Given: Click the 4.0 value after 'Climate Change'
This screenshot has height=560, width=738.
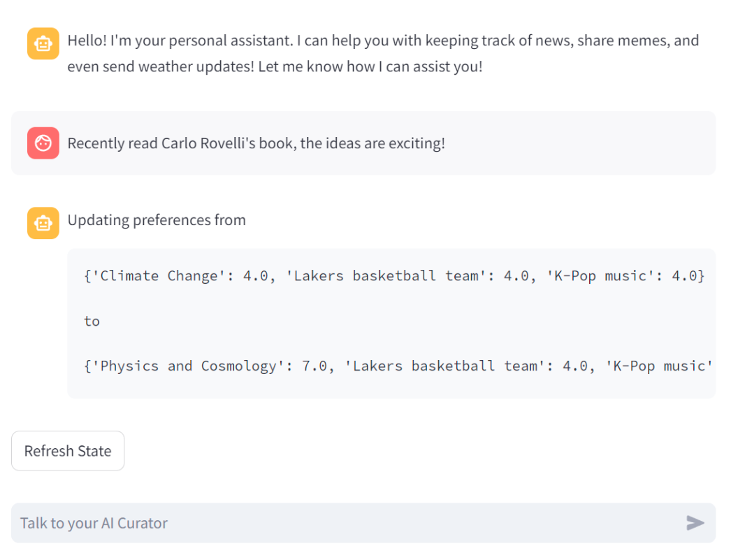Looking at the screenshot, I should pos(256,275).
